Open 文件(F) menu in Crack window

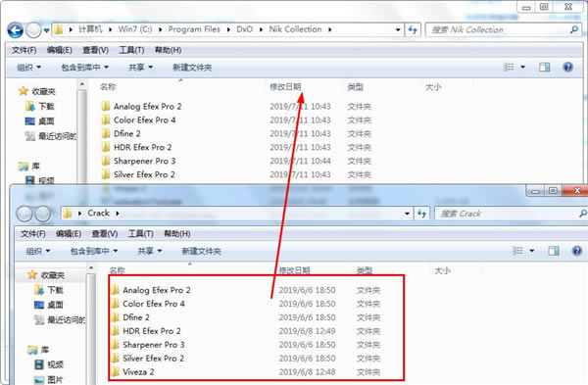(33, 233)
